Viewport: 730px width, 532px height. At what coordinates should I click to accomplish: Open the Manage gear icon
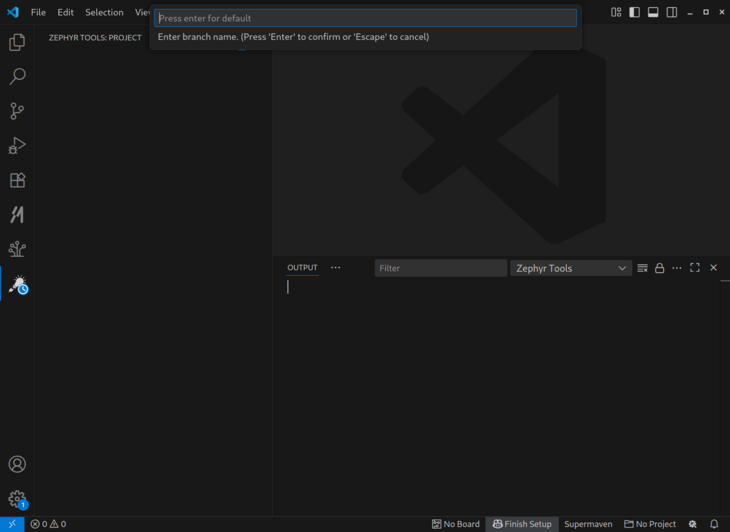[x=17, y=498]
